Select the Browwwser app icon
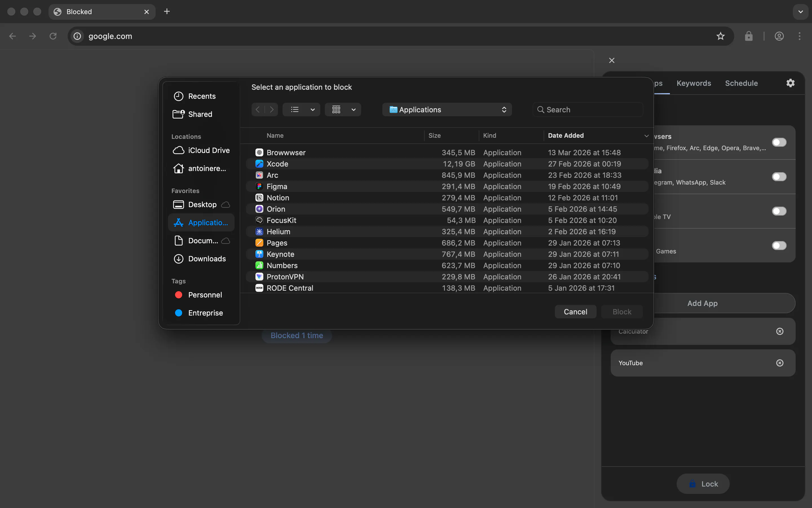Image resolution: width=812 pixels, height=508 pixels. pyautogui.click(x=259, y=152)
